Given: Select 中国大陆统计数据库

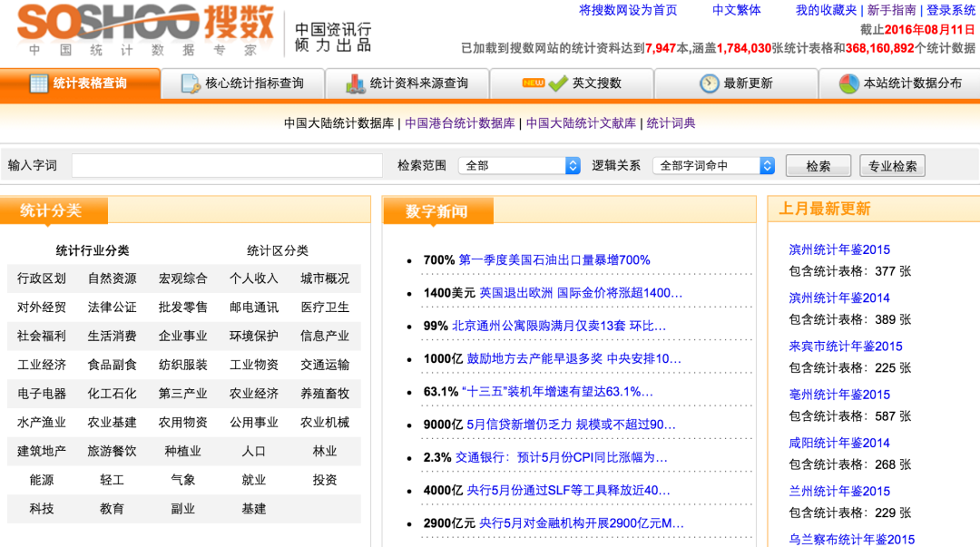Looking at the screenshot, I should pyautogui.click(x=338, y=123).
